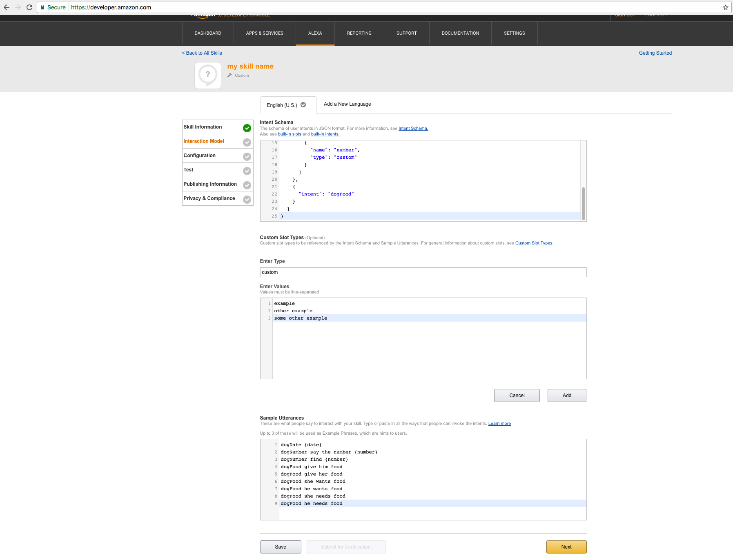Click the Add button for slot type

(x=567, y=396)
